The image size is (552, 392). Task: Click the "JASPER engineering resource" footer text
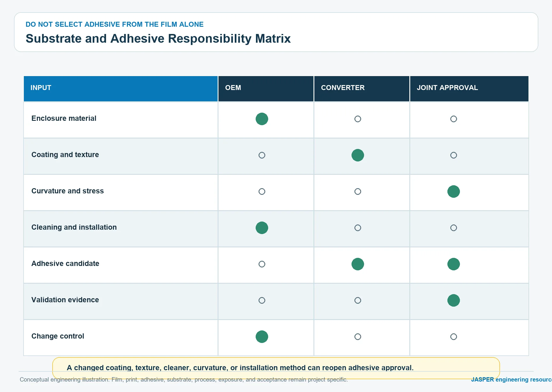tap(511, 380)
